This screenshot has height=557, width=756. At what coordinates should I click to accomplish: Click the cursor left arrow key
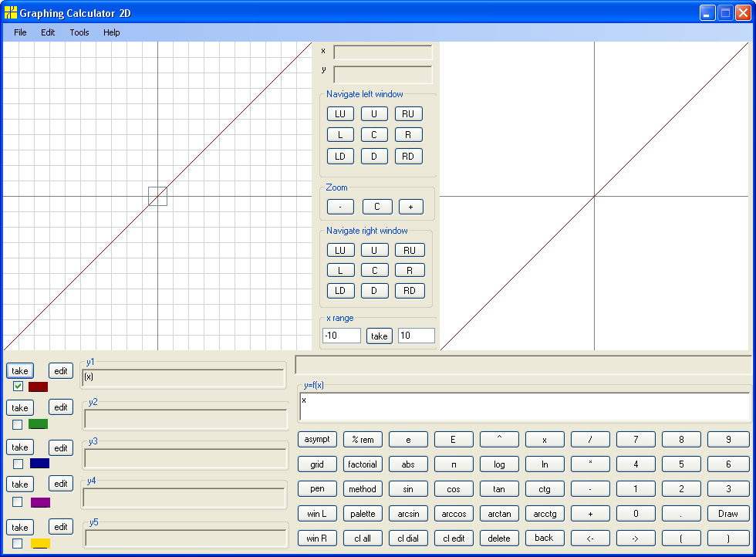(590, 538)
